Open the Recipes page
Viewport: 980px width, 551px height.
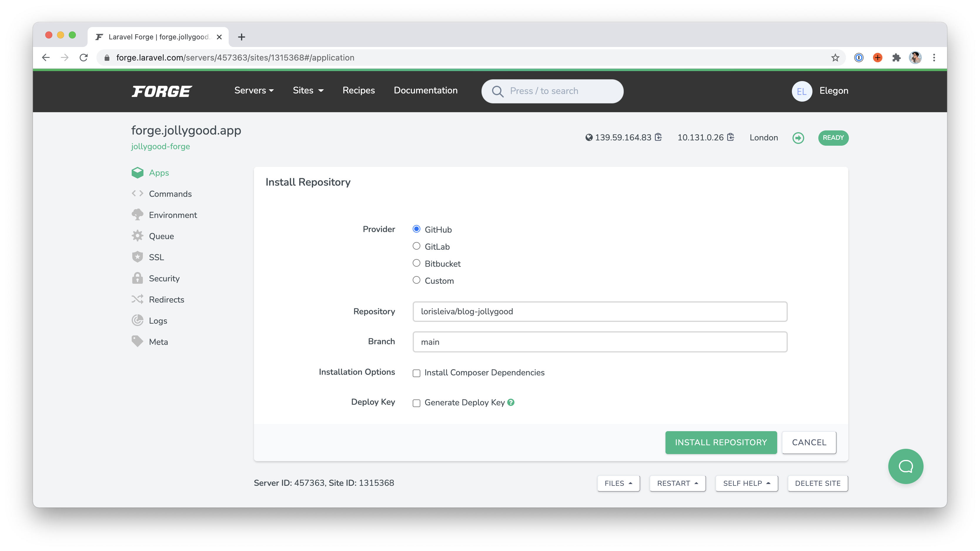pos(358,90)
